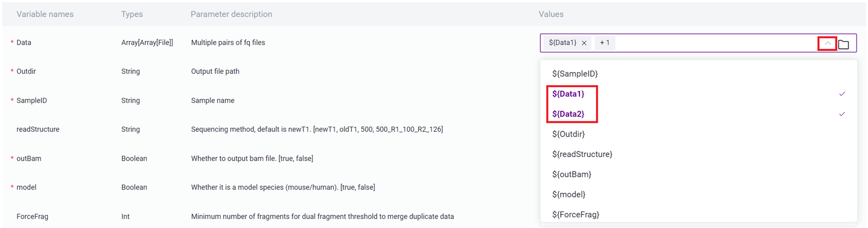Viewport: 868px width, 228px height.
Task: Toggle the checkmark beside ${Data1}
Action: 842,94
